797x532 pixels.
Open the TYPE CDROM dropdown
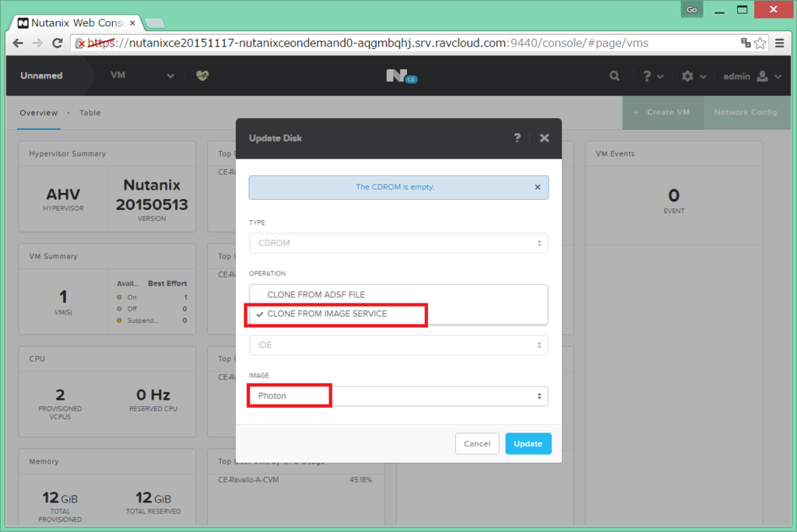pyautogui.click(x=398, y=243)
